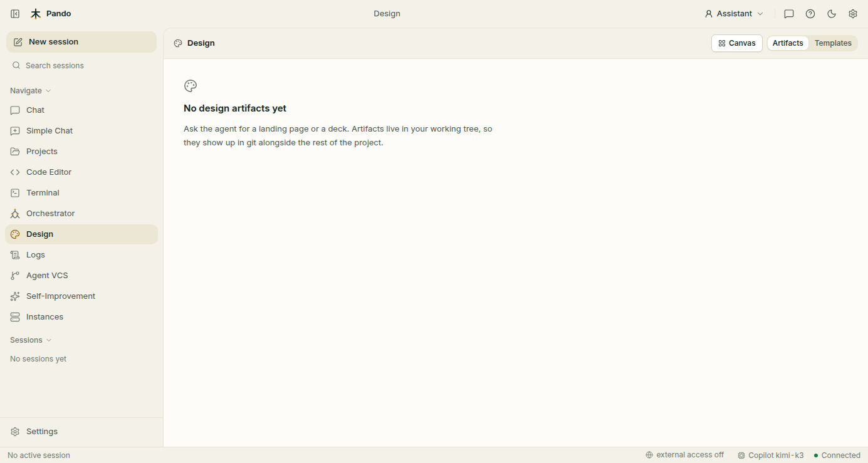Go to Projects in the sidebar
Viewport: 868px width, 463px height.
[81, 152]
